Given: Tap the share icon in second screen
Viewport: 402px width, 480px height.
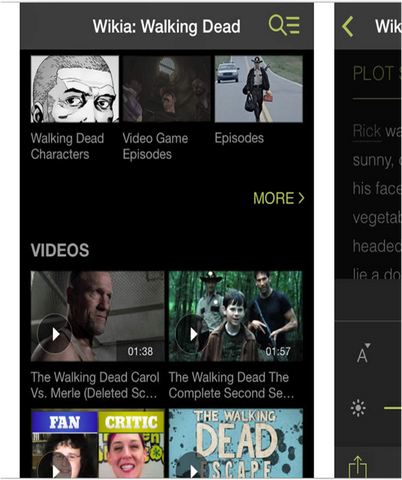Looking at the screenshot, I should coord(358,467).
